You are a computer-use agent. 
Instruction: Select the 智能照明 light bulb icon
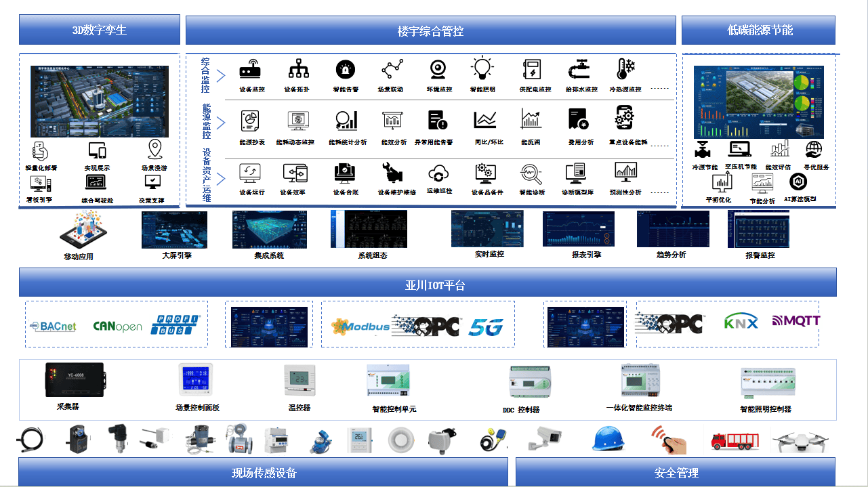click(x=482, y=68)
